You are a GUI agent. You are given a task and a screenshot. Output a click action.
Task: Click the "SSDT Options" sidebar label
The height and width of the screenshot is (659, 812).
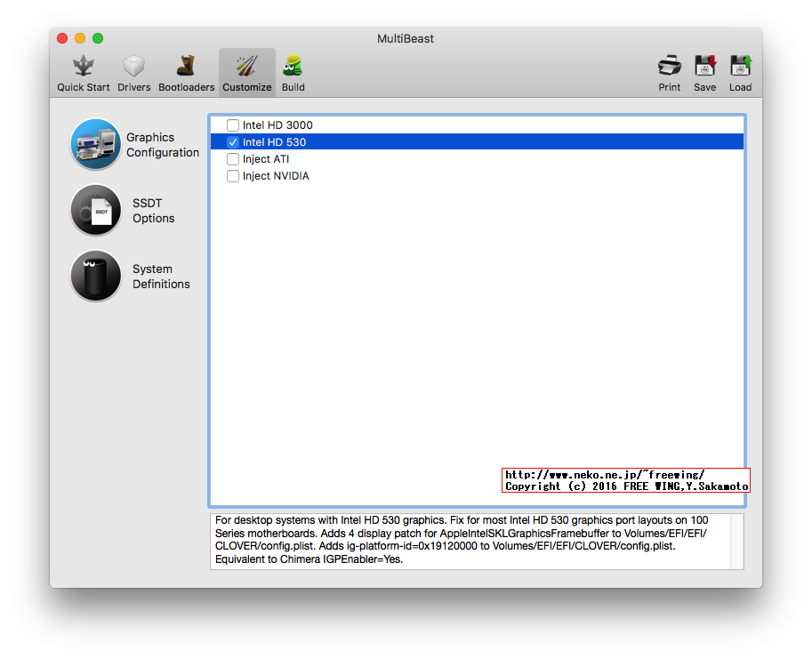pyautogui.click(x=153, y=211)
